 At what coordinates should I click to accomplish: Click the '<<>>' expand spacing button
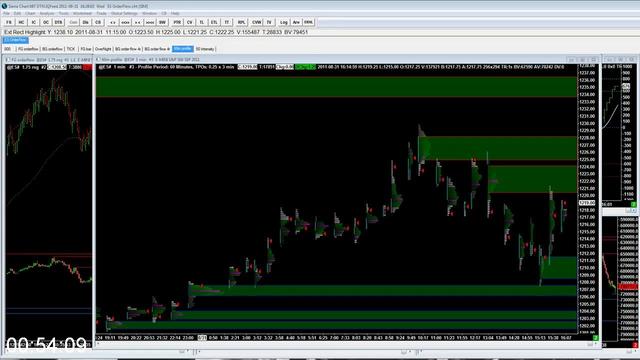[x=125, y=22]
